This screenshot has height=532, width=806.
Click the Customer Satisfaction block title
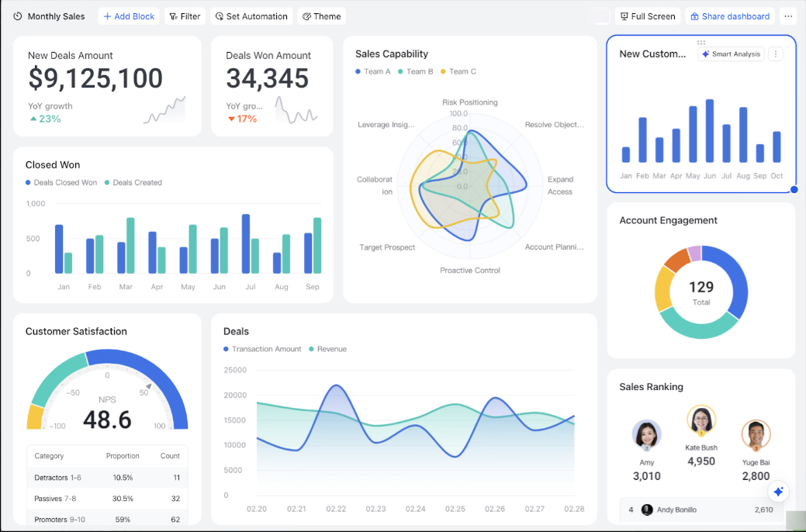(x=76, y=332)
